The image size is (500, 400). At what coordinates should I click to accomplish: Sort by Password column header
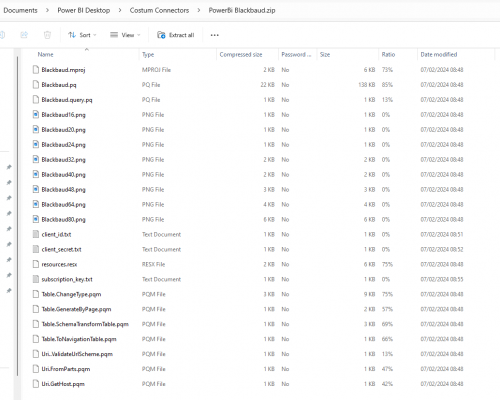click(296, 54)
